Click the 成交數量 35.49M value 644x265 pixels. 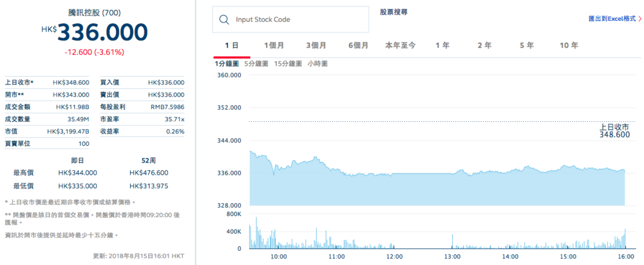pos(78,119)
